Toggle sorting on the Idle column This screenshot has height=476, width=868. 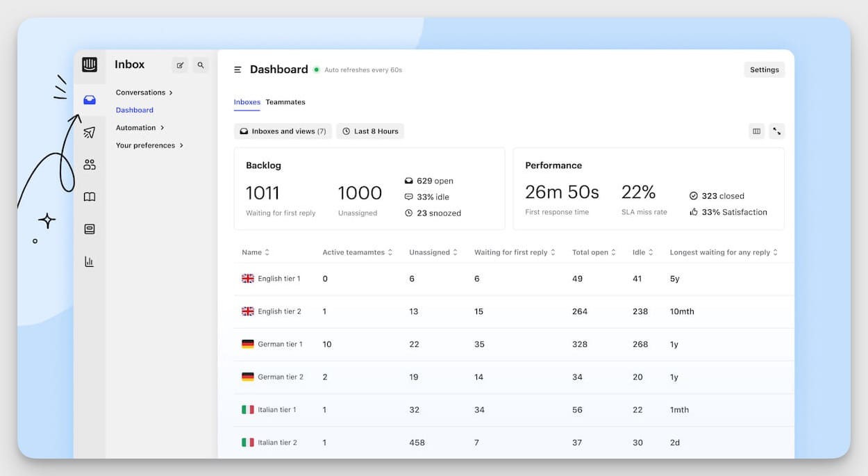coord(650,252)
